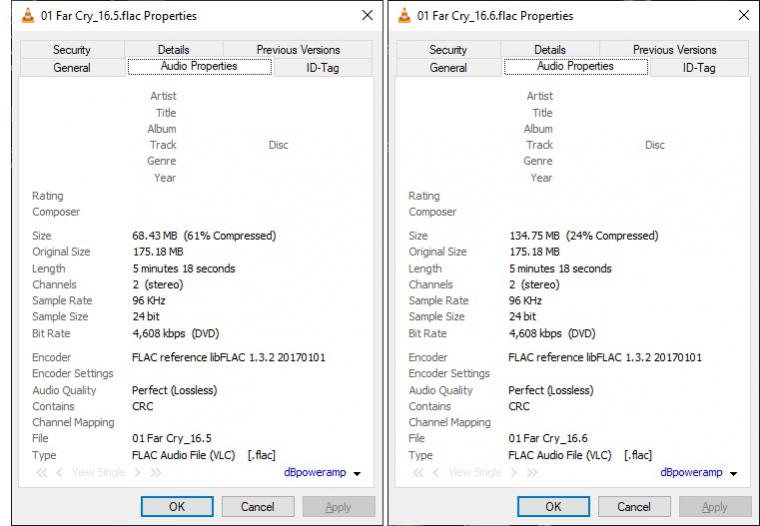The width and height of the screenshot is (760, 526).
Task: Switch to General tab in 16.5.flac dialog
Action: (71, 68)
